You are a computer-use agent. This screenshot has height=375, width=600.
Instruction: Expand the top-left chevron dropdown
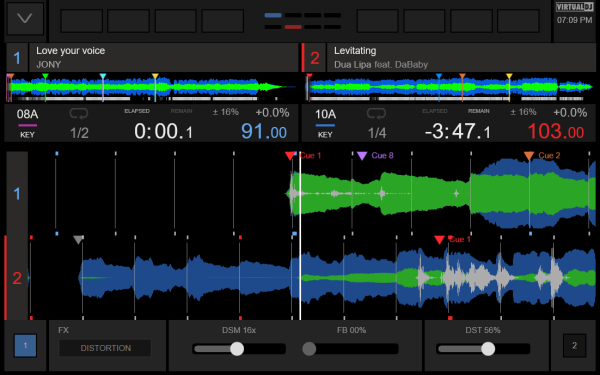[25, 18]
